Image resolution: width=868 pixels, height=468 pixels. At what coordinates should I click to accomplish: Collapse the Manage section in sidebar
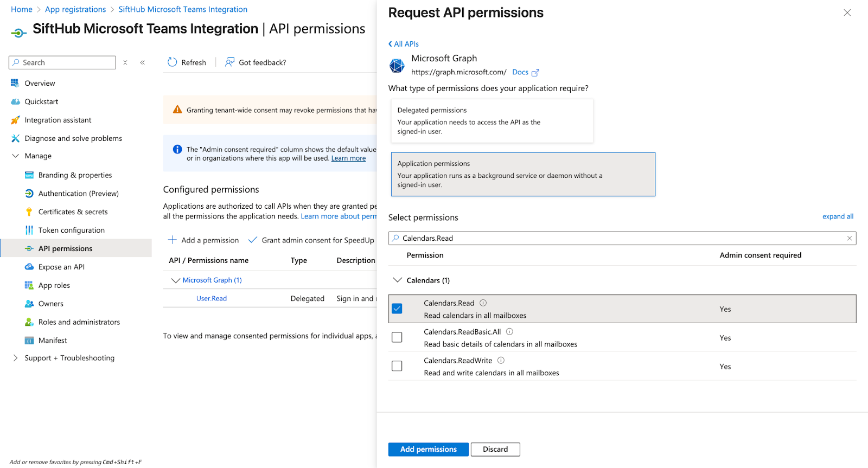click(15, 156)
